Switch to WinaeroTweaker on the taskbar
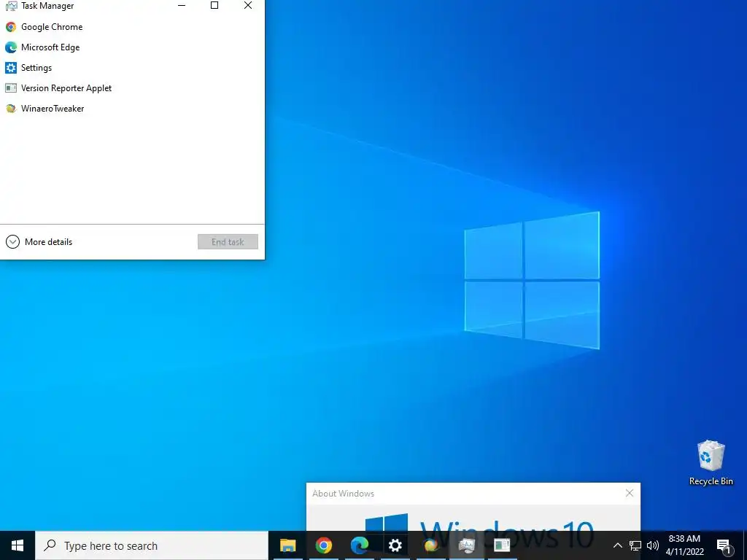The image size is (747, 560). 430,545
